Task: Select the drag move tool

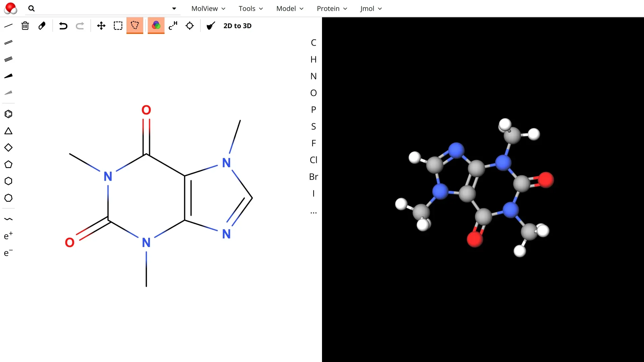Action: coord(101,26)
